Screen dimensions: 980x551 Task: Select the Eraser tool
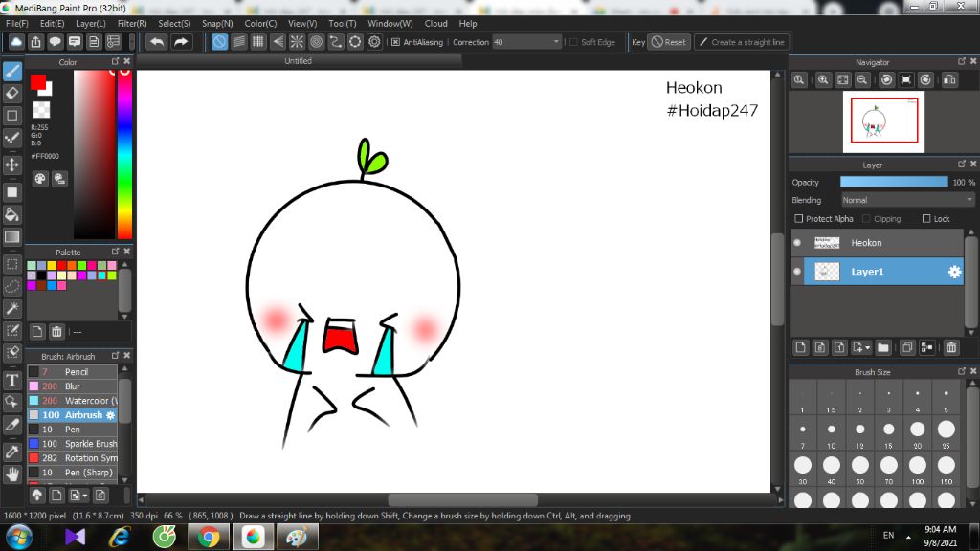coord(11,94)
